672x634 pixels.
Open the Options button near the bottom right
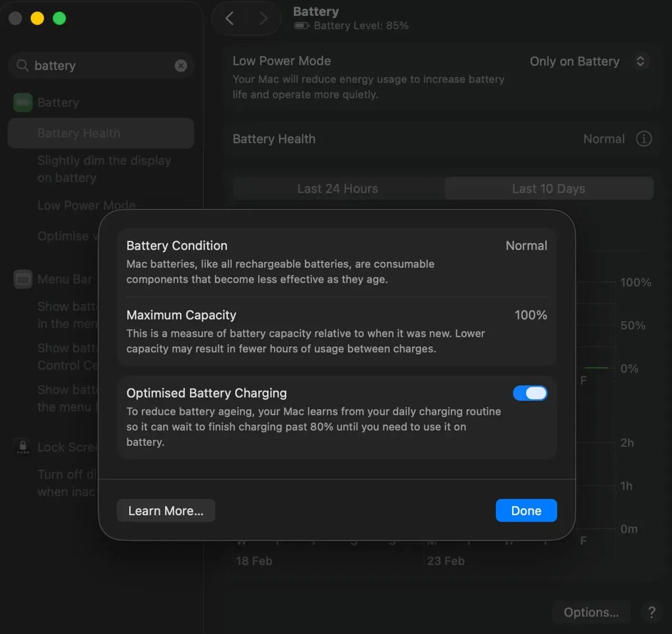pyautogui.click(x=591, y=612)
